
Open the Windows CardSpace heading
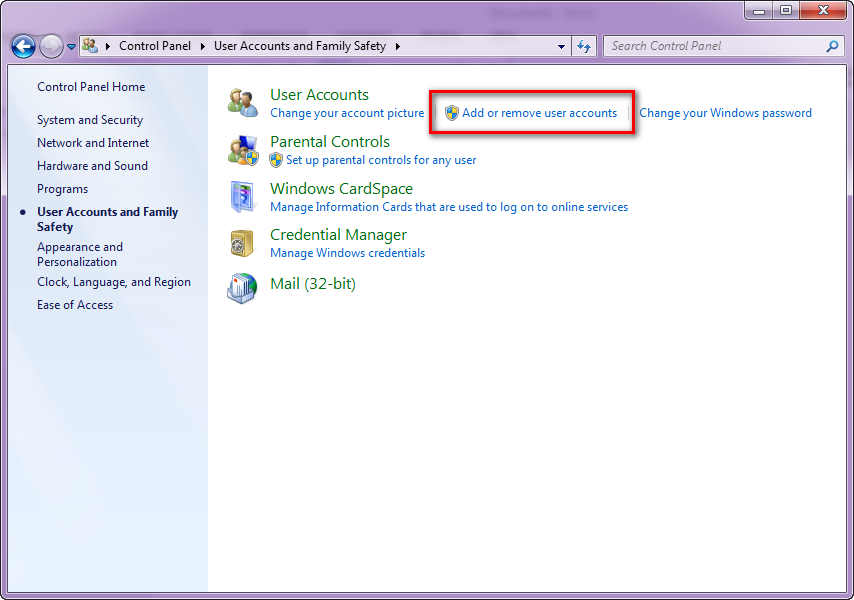341,188
